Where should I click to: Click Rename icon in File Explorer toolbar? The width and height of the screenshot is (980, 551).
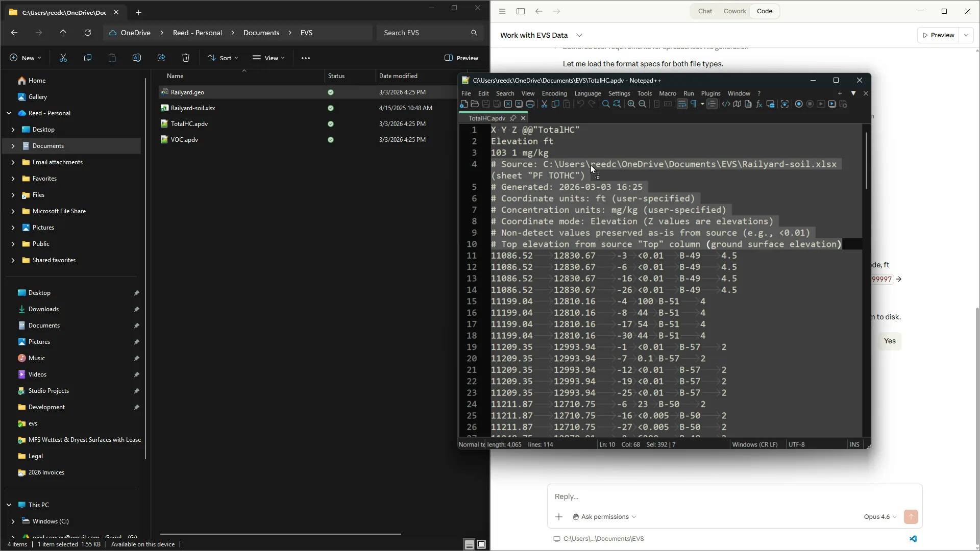coord(137,58)
